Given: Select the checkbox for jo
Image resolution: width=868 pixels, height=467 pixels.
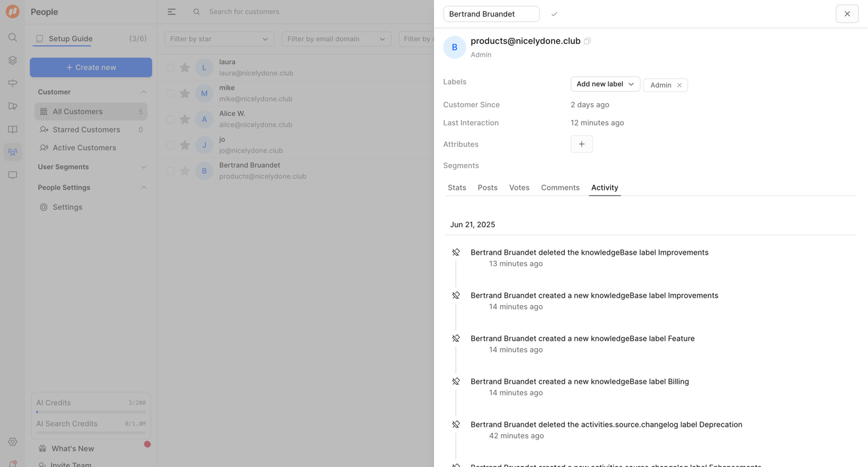Looking at the screenshot, I should tap(170, 145).
